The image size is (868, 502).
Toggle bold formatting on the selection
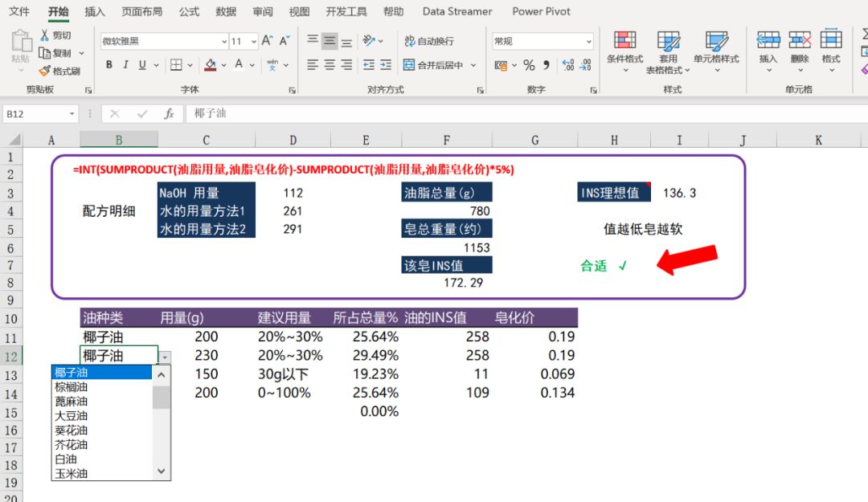click(x=109, y=64)
